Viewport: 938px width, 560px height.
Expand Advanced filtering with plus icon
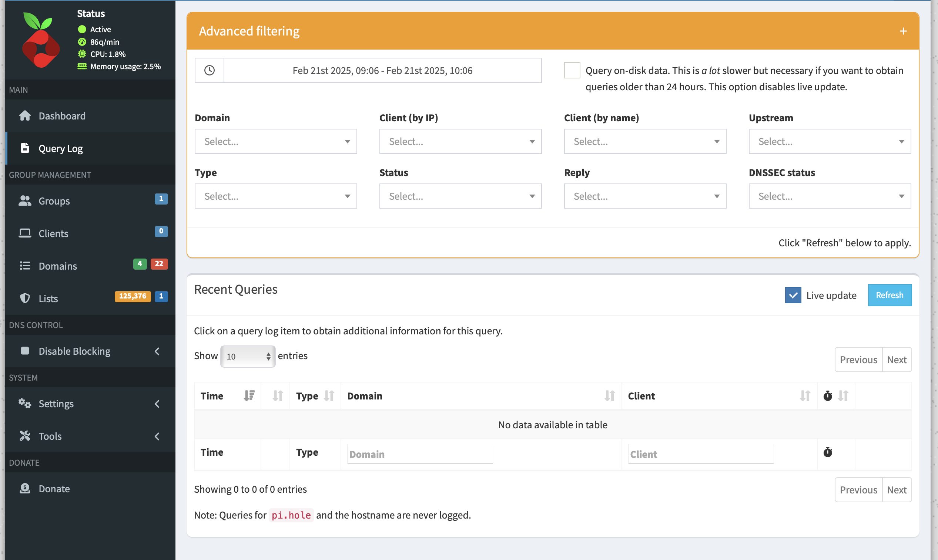(x=903, y=31)
